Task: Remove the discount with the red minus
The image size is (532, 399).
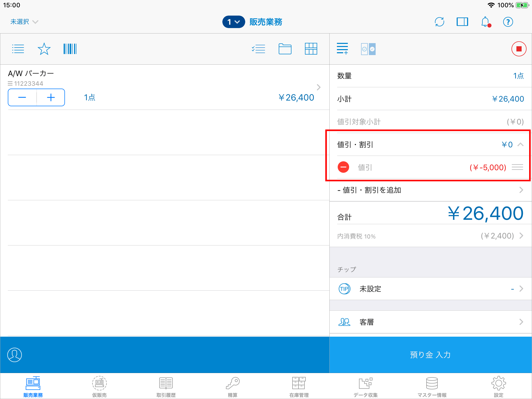Action: 343,167
